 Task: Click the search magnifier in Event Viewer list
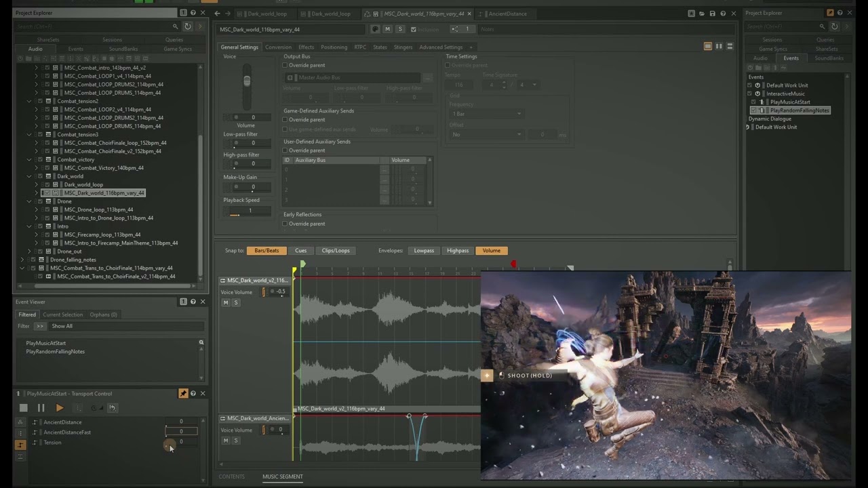click(201, 343)
